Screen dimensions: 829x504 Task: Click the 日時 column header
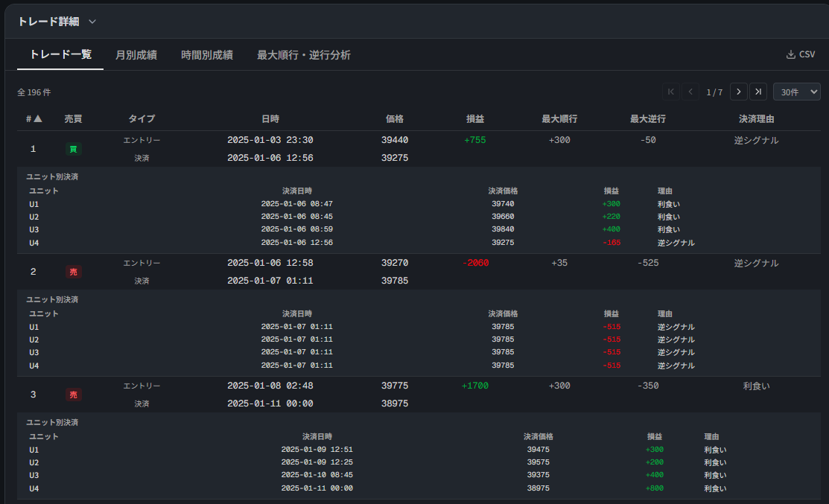[270, 119]
